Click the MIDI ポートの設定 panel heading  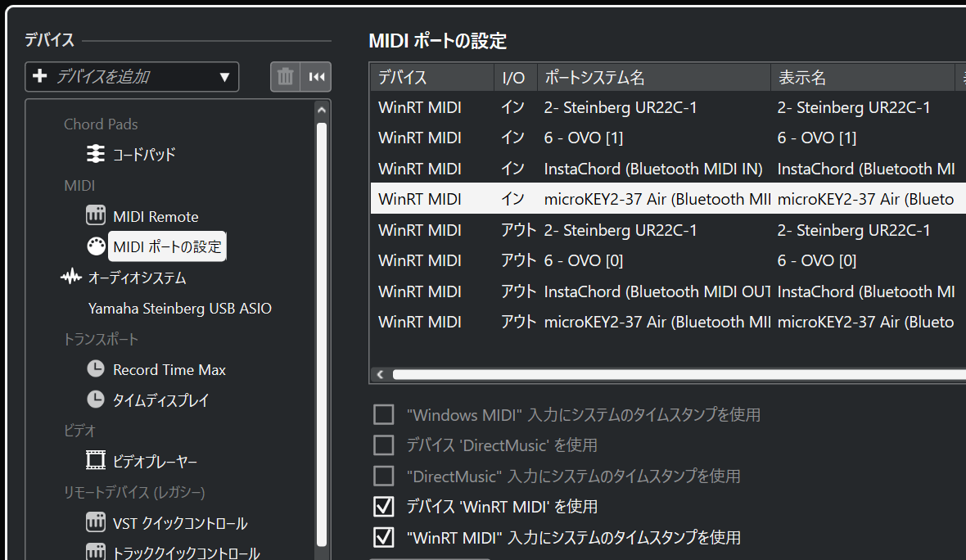coord(437,41)
